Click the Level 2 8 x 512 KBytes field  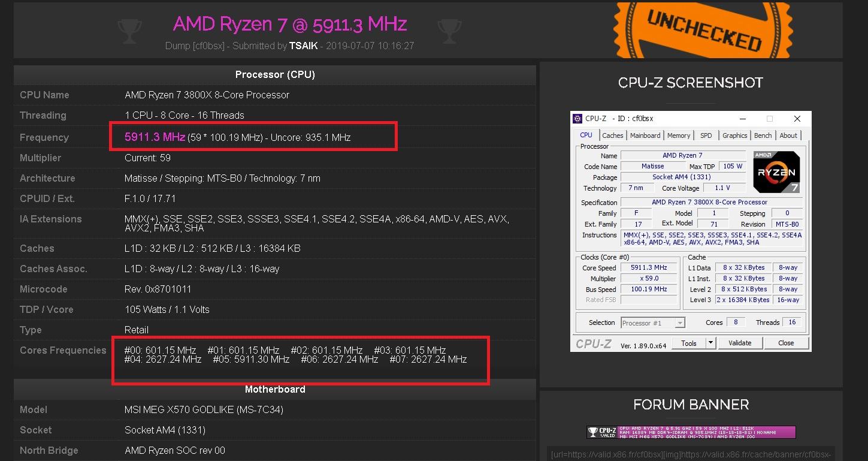[x=743, y=289]
